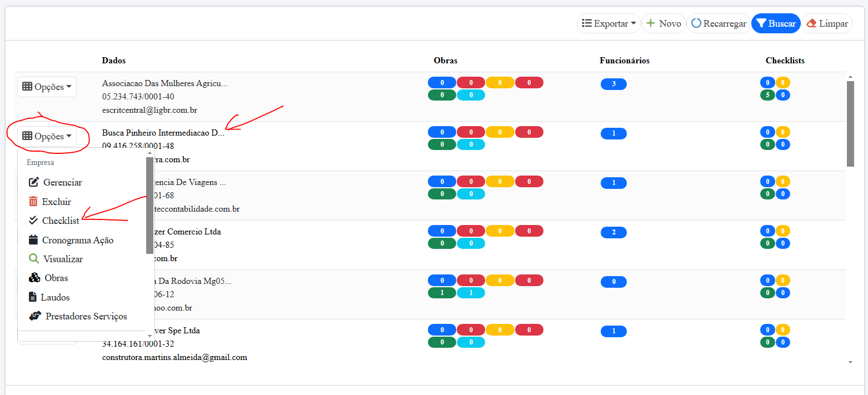
Task: Click the blue Funcionários badge showing 3
Action: 613,84
